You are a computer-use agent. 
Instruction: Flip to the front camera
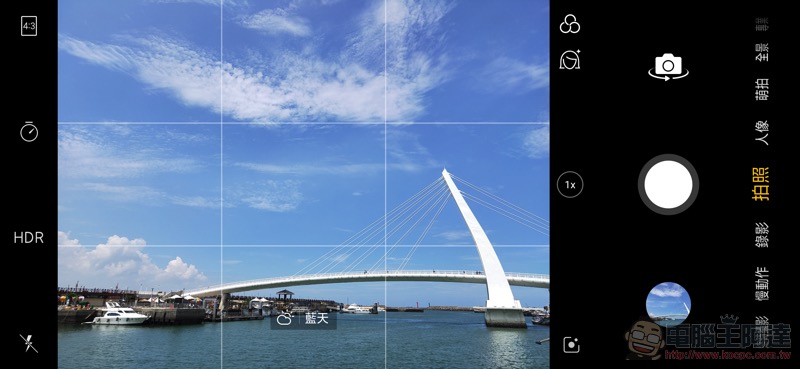(x=668, y=66)
